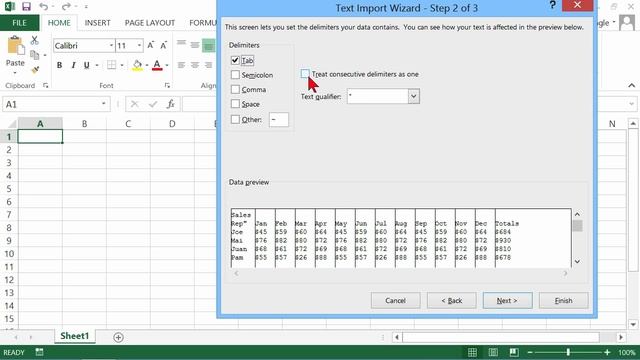This screenshot has width=640, height=360.
Task: Click the 100% zoom level
Action: (x=627, y=352)
